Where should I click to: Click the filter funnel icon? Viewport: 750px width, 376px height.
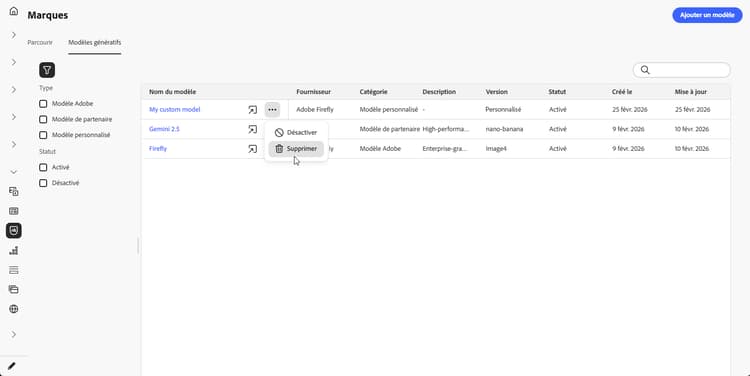tap(47, 70)
